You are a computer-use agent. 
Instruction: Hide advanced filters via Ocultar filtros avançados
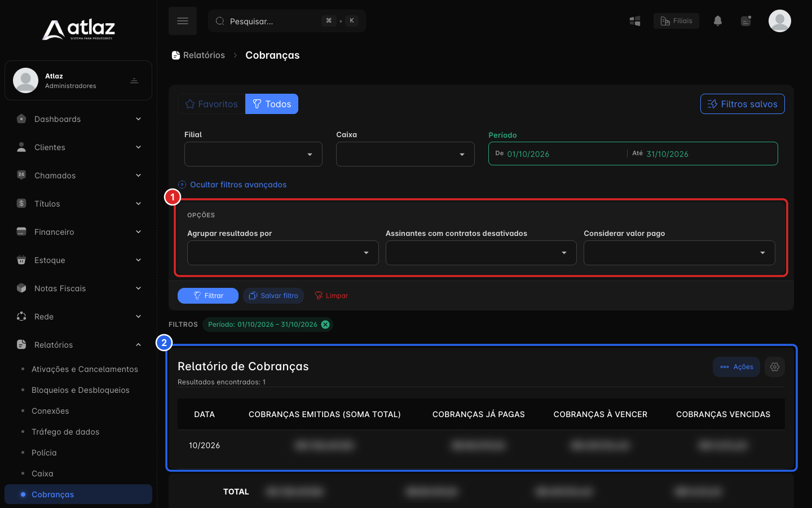(x=232, y=185)
